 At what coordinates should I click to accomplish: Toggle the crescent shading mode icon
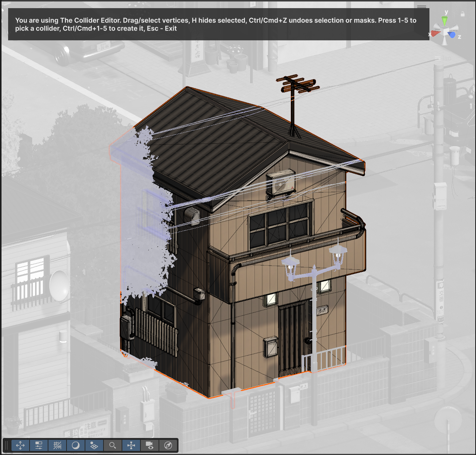(76, 445)
